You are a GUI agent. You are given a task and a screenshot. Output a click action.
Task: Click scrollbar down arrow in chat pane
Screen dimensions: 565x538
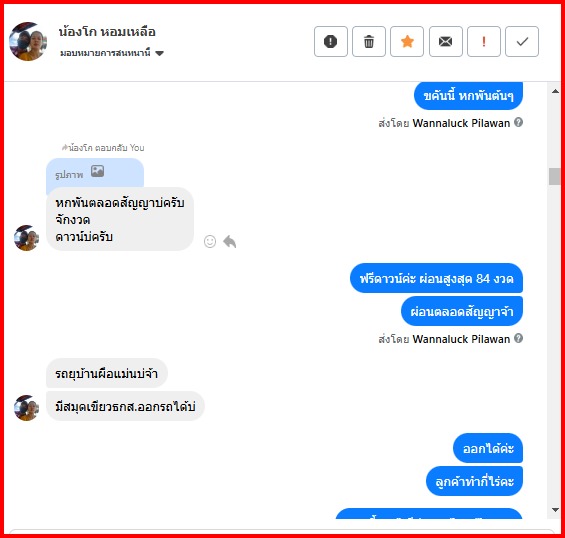[555, 510]
